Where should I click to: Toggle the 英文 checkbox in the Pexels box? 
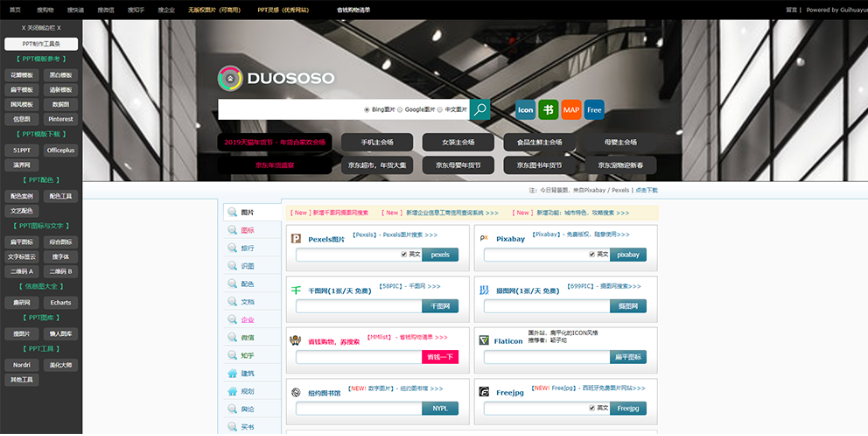[404, 254]
